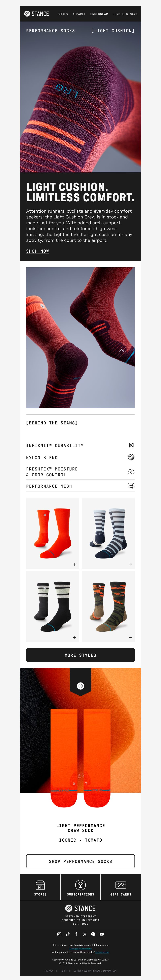161x980 pixels.
Task: Click the More Styles button
Action: coord(80,655)
